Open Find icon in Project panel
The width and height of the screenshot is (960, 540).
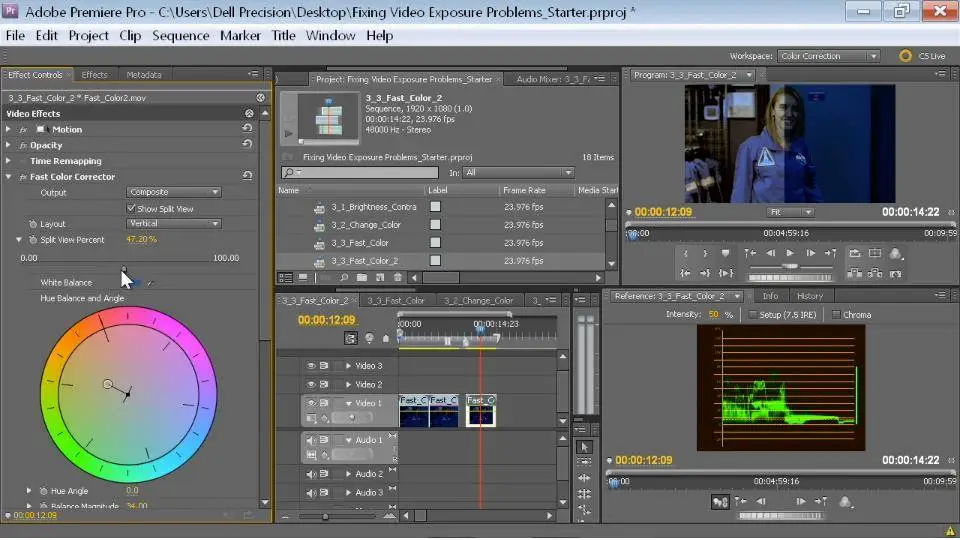tap(344, 277)
